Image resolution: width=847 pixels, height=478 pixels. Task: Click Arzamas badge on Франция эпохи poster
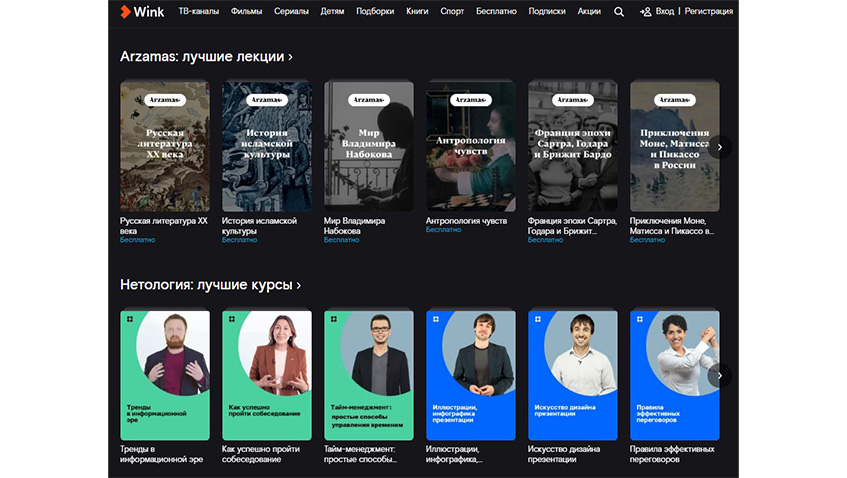tap(573, 100)
